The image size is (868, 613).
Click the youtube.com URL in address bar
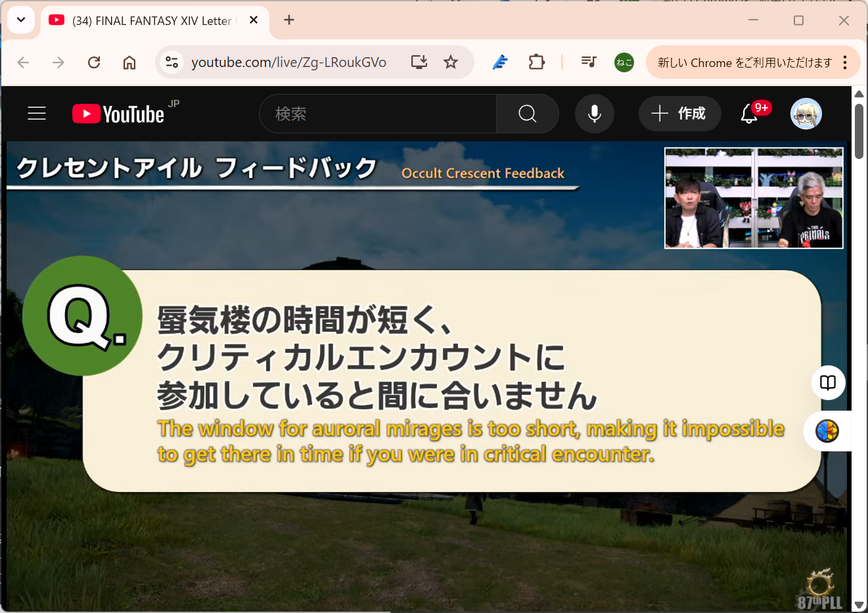(x=288, y=62)
